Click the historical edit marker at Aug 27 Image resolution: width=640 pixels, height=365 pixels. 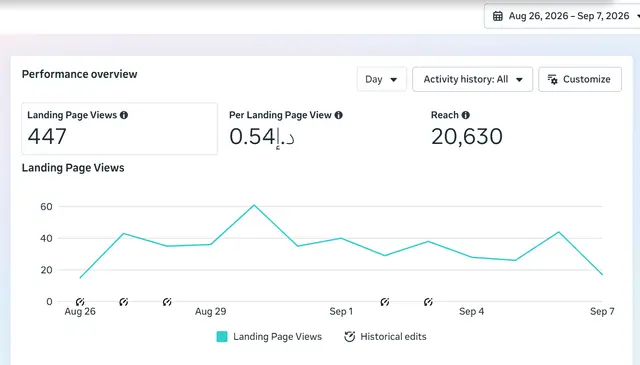[x=124, y=302]
